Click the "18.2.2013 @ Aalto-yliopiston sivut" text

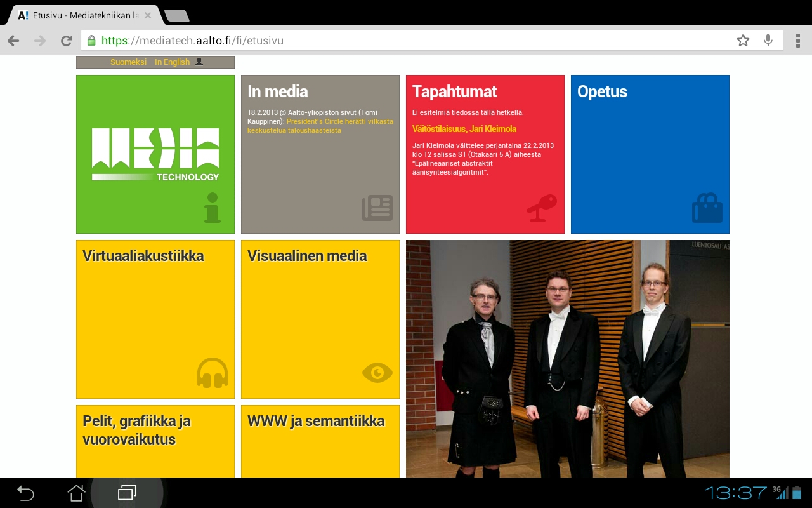301,112
